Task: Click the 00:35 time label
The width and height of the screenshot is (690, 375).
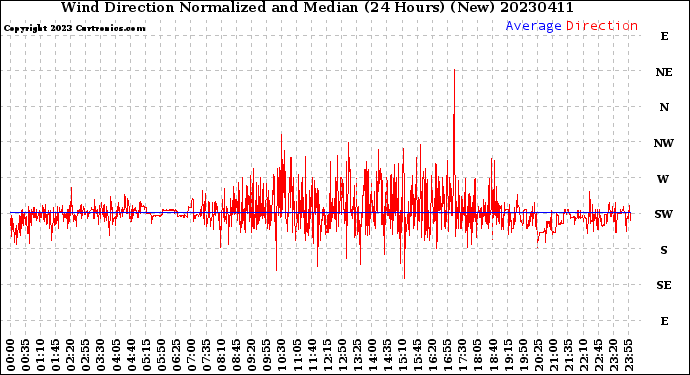Action: tap(26, 355)
